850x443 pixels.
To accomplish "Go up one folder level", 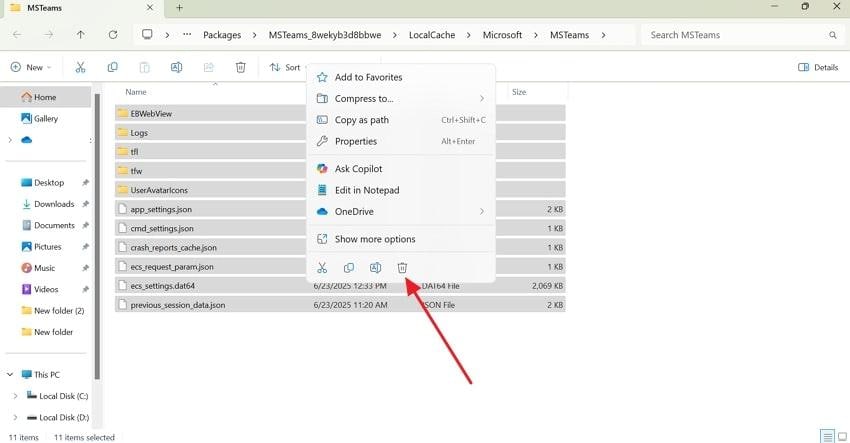I will tap(81, 35).
